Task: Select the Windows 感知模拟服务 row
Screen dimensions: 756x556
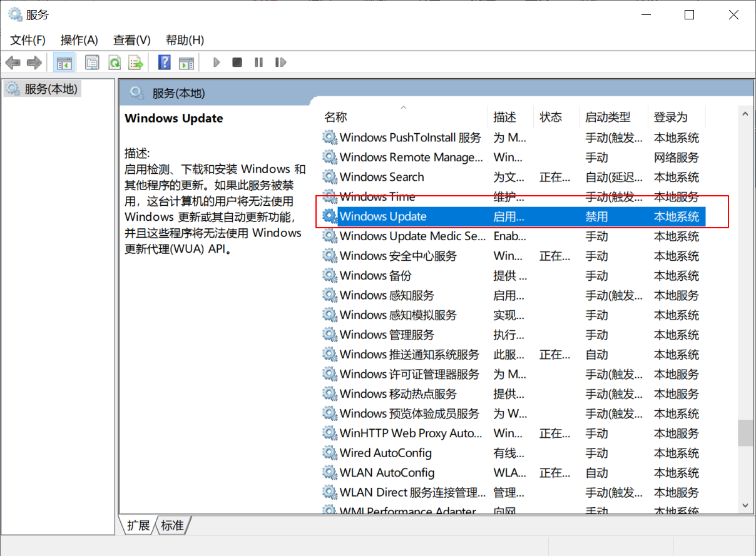Action: click(x=513, y=315)
